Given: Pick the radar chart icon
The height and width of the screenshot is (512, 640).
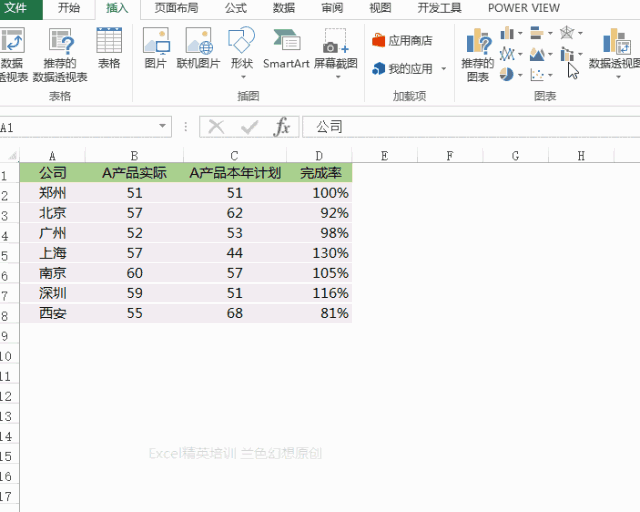Looking at the screenshot, I should [568, 33].
